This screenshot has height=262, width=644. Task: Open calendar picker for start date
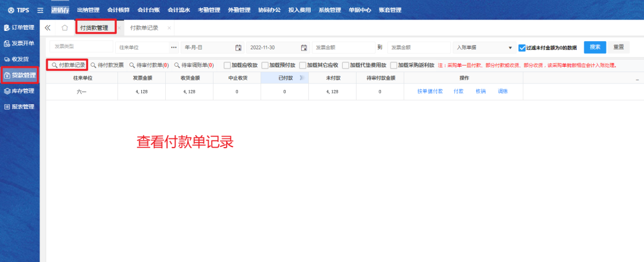pos(239,48)
